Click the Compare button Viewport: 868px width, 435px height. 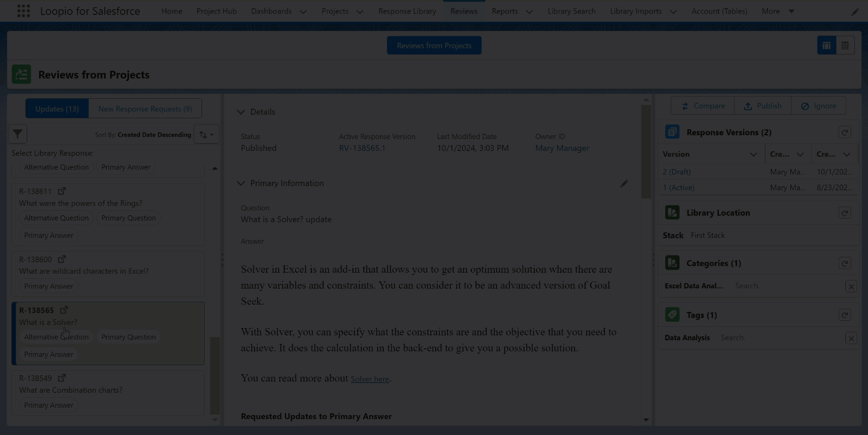click(x=703, y=106)
